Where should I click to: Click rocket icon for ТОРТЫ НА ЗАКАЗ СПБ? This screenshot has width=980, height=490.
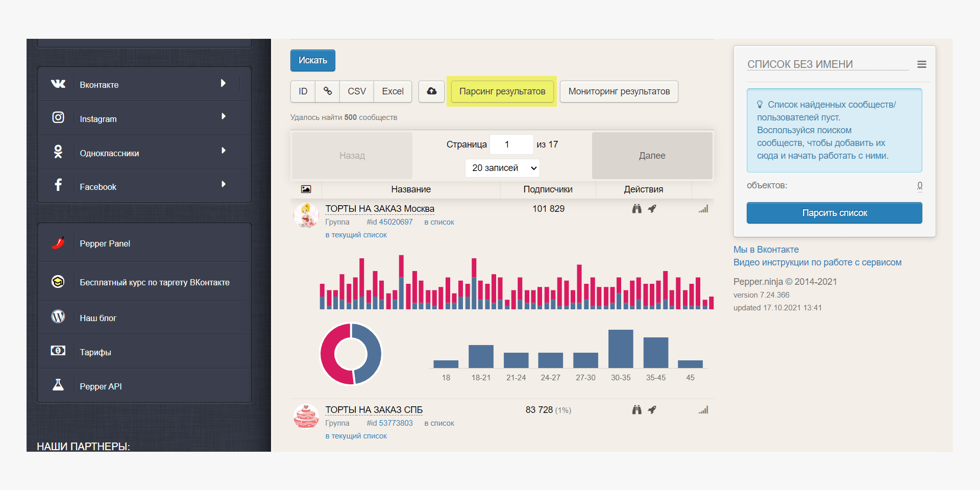(x=652, y=410)
